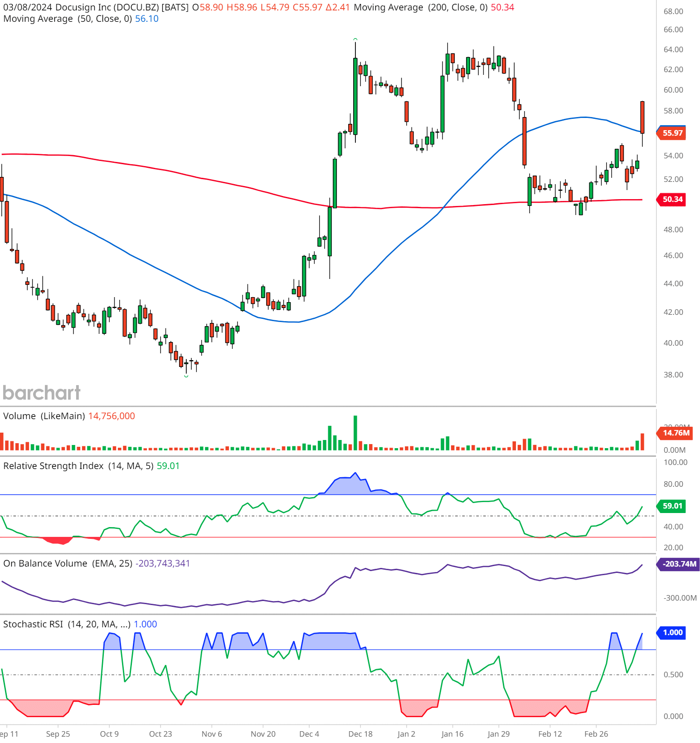This screenshot has height=743, width=700.
Task: Click the -203,743,341 OBV value
Action: pos(163,563)
